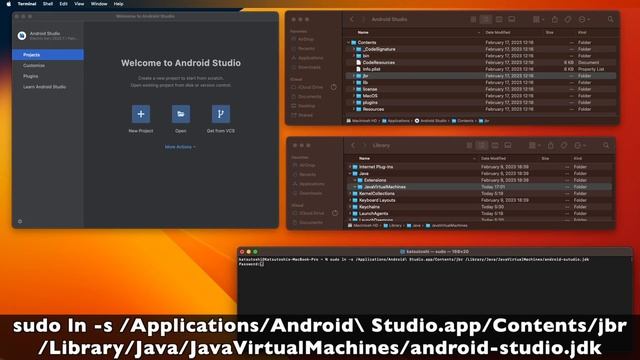
Task: Open Action ellipsis menu in Android Studio Finder window
Action: (584, 19)
